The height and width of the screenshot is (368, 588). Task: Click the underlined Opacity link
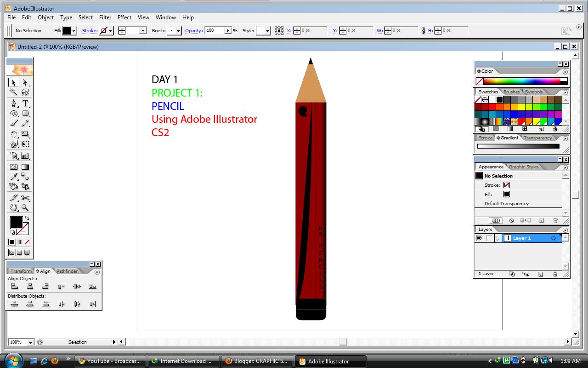[x=193, y=30]
